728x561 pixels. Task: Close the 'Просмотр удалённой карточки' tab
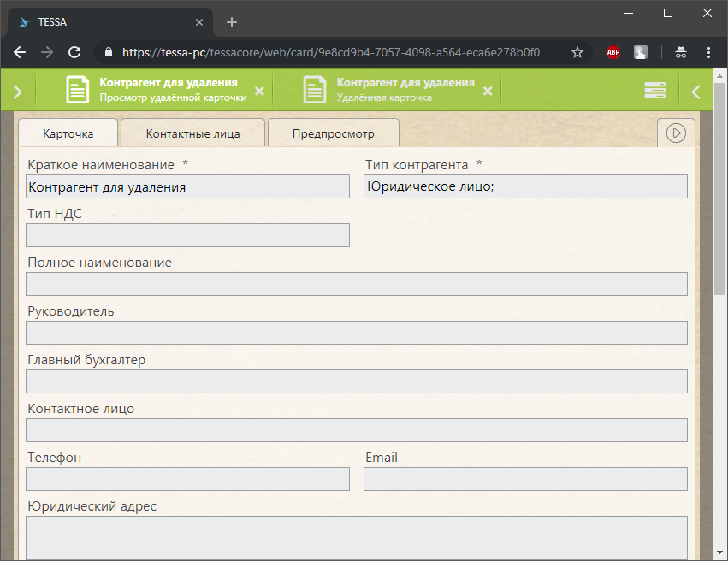[260, 92]
